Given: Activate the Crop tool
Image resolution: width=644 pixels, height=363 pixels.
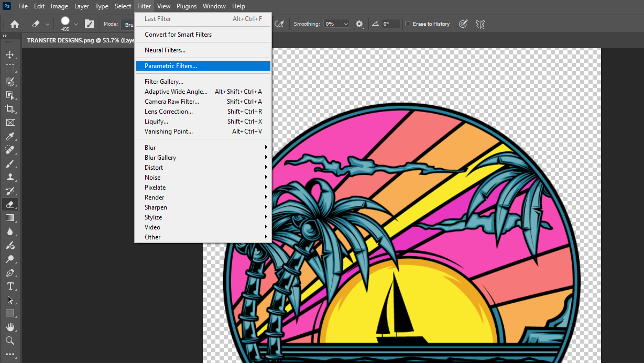Looking at the screenshot, I should point(10,109).
